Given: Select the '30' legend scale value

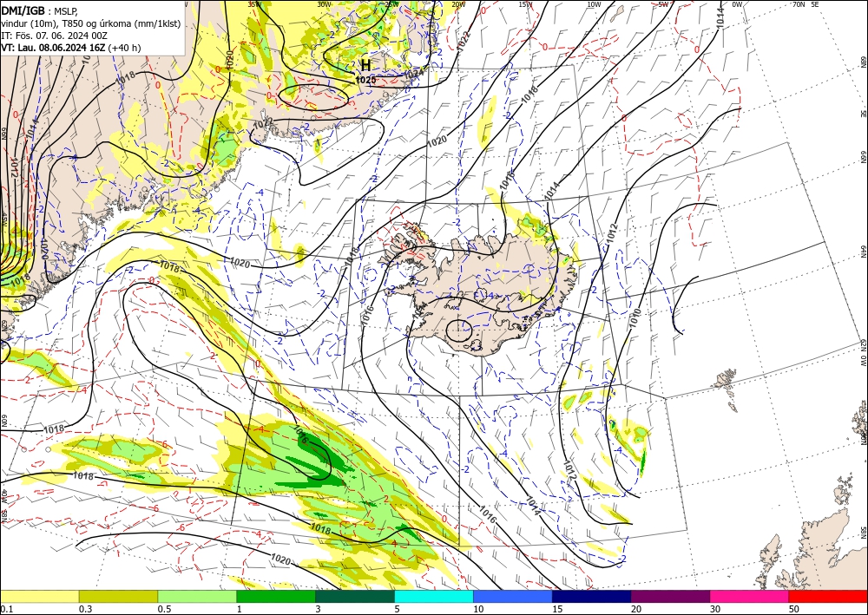Looking at the screenshot, I should coord(715,609).
